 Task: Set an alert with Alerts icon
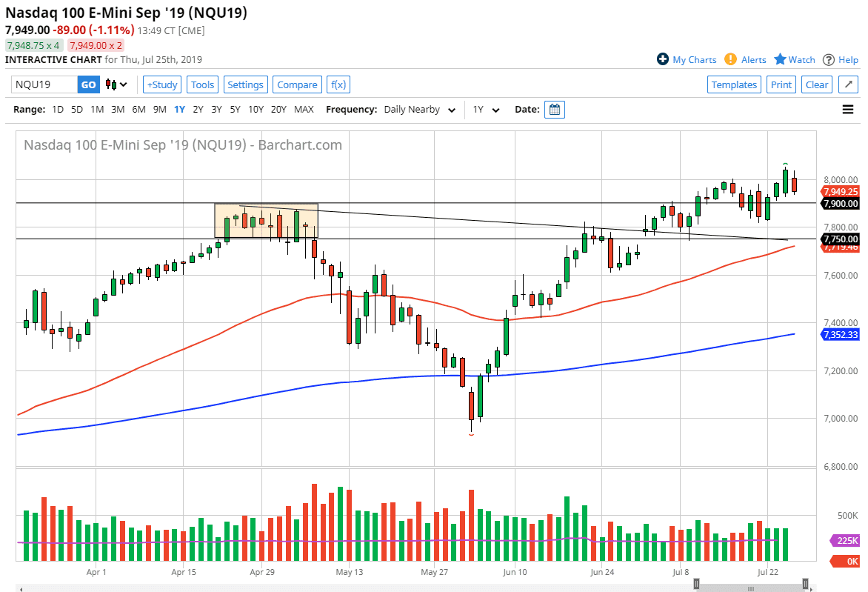pyautogui.click(x=745, y=60)
